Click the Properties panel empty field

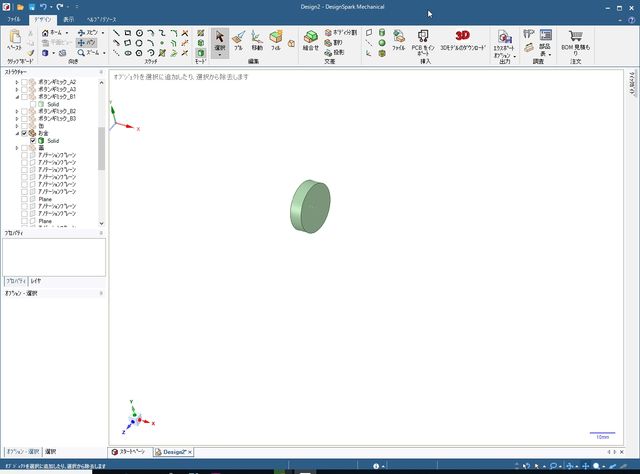click(53, 257)
